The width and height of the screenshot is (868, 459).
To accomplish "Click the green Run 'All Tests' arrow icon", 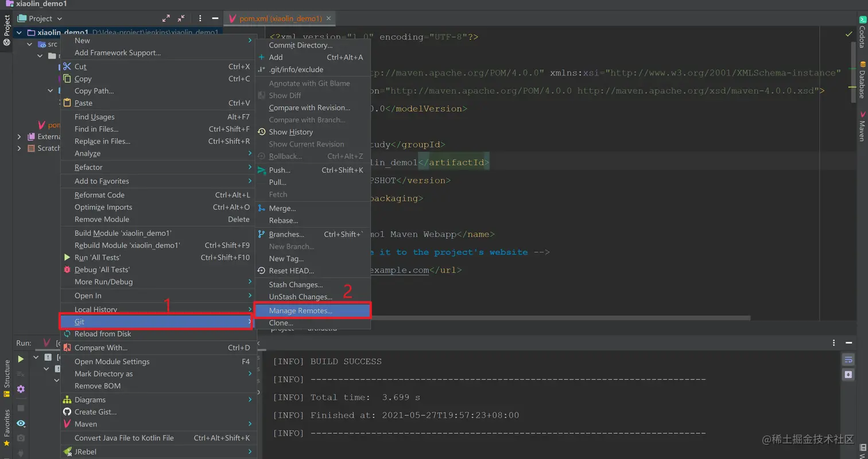I will [67, 258].
